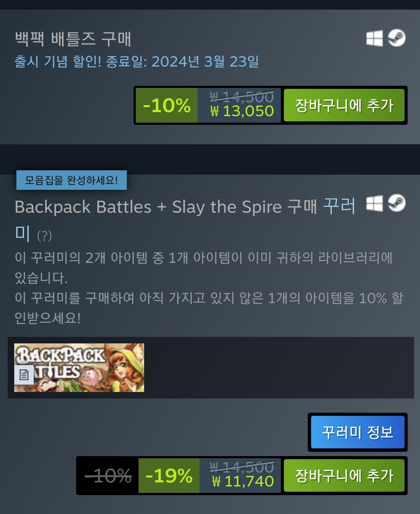Click the launch discount end date text
Image resolution: width=420 pixels, height=514 pixels.
coord(136,61)
